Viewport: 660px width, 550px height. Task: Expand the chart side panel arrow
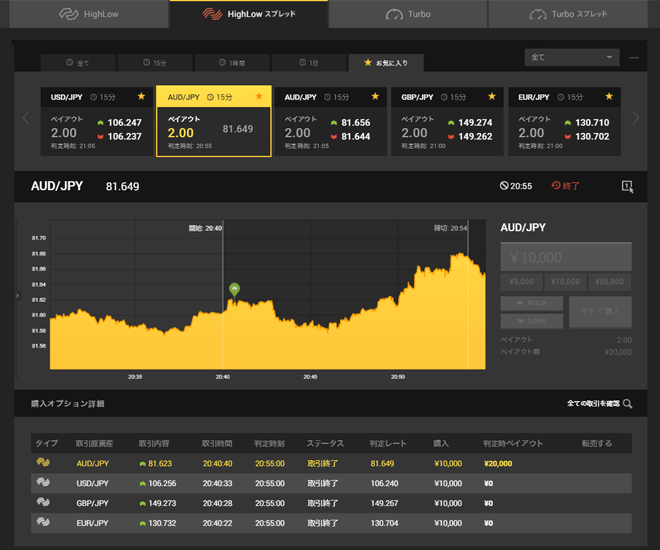(17, 296)
